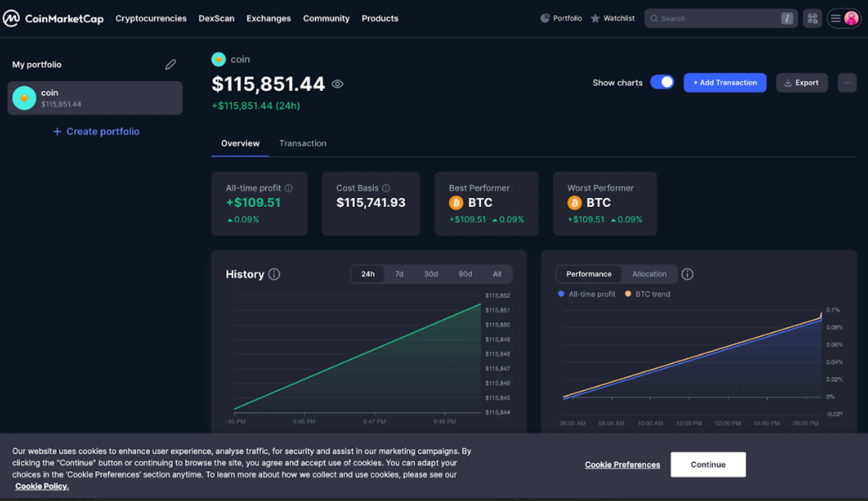
Task: Open the Cookie Policy link
Action: pyautogui.click(x=42, y=486)
